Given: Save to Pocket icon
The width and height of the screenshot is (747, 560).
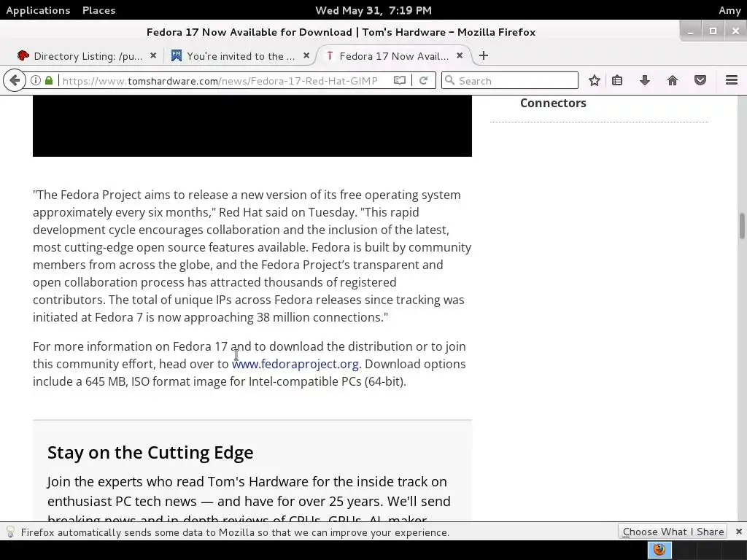Looking at the screenshot, I should (700, 80).
